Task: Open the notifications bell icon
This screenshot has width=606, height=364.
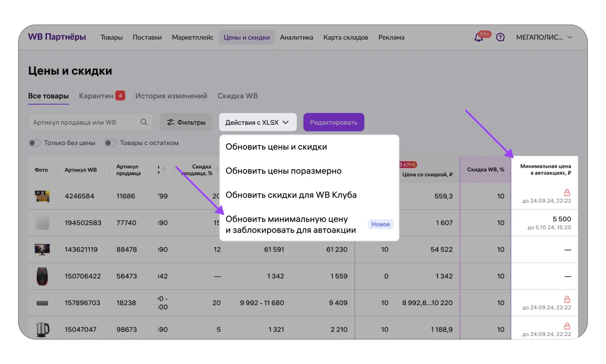Action: point(478,37)
